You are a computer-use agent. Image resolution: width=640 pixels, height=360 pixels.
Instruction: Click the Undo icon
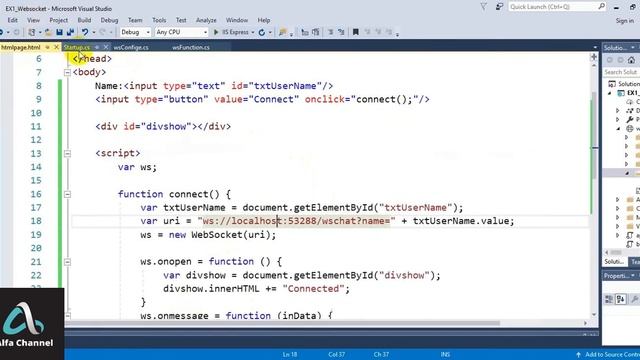85,32
